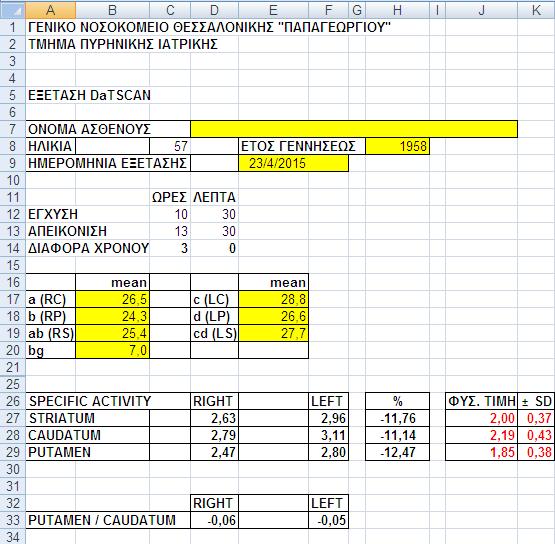
Task: Click the b (RP) mean value 24,3
Action: tap(113, 316)
